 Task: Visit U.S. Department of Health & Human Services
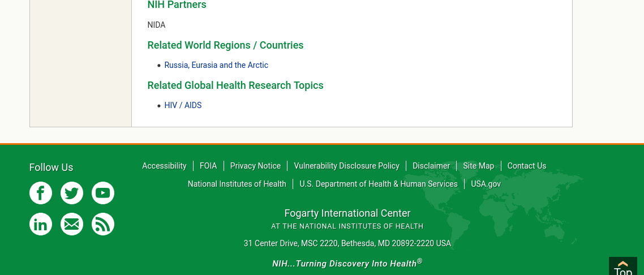[378, 184]
